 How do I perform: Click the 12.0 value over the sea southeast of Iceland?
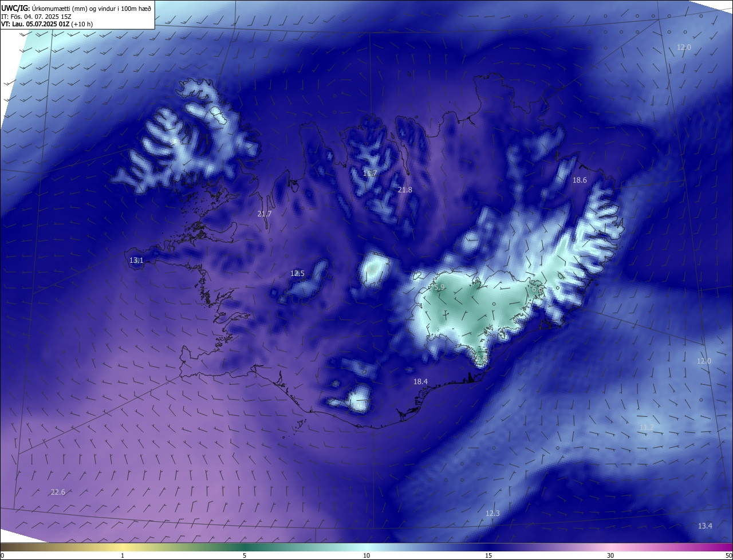703,361
